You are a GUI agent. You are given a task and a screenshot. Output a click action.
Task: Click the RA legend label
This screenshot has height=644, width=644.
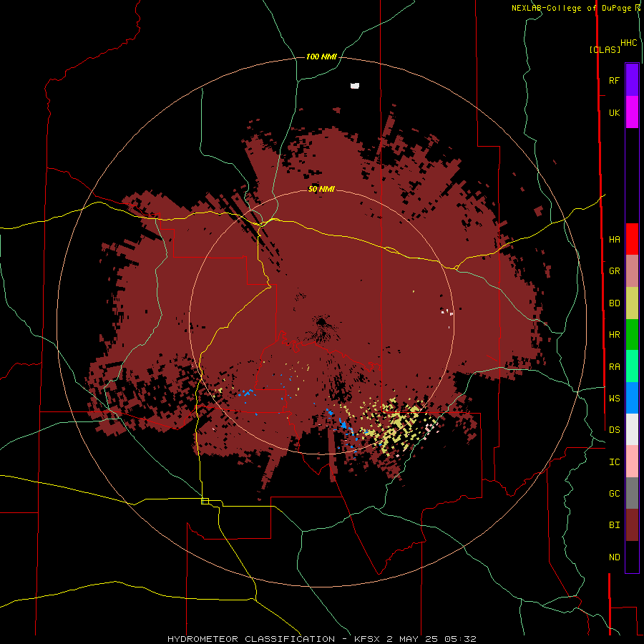[x=614, y=367]
